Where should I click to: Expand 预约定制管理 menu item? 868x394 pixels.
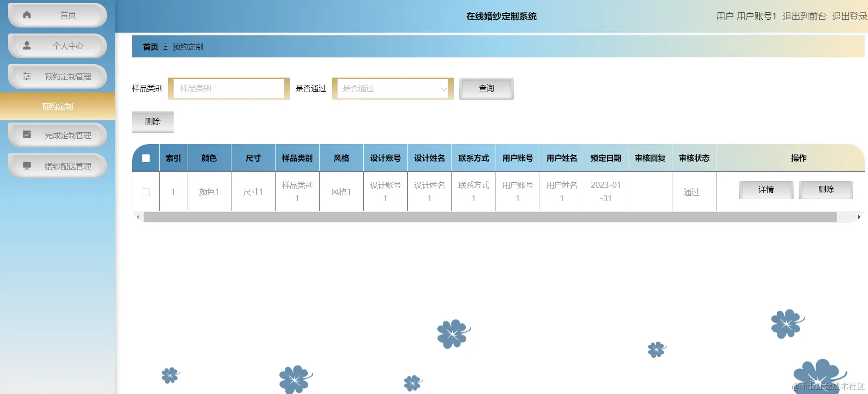pos(57,76)
